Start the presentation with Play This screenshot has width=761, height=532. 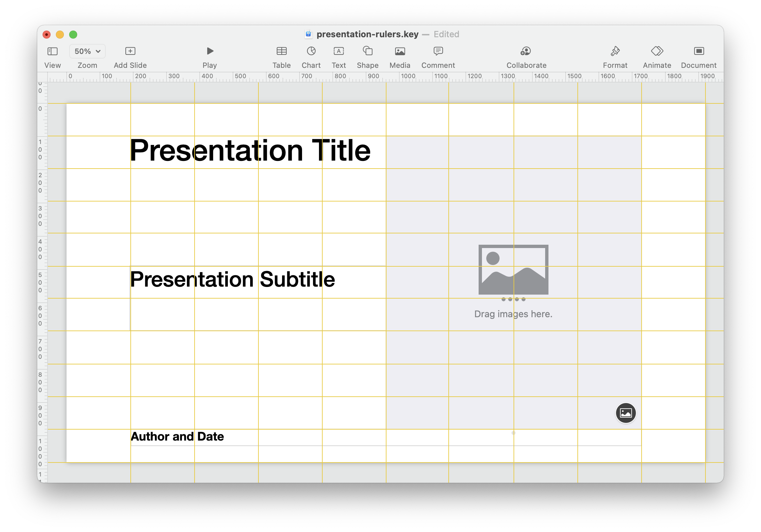210,52
